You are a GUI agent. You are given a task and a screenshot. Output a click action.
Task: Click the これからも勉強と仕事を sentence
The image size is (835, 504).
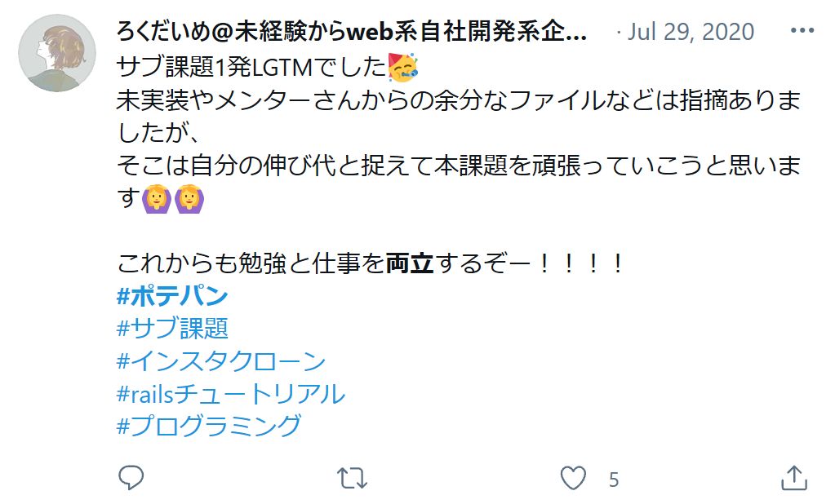[251, 263]
